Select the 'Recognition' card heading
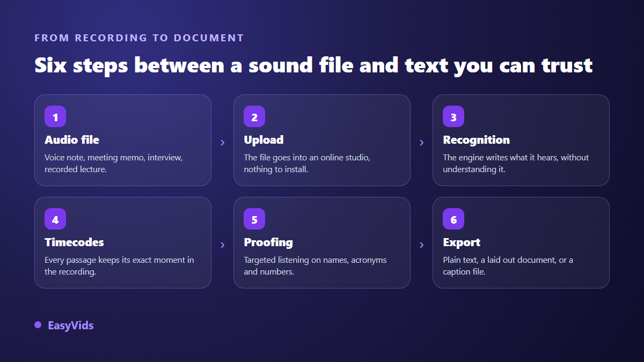Image resolution: width=644 pixels, height=362 pixels. 476,140
